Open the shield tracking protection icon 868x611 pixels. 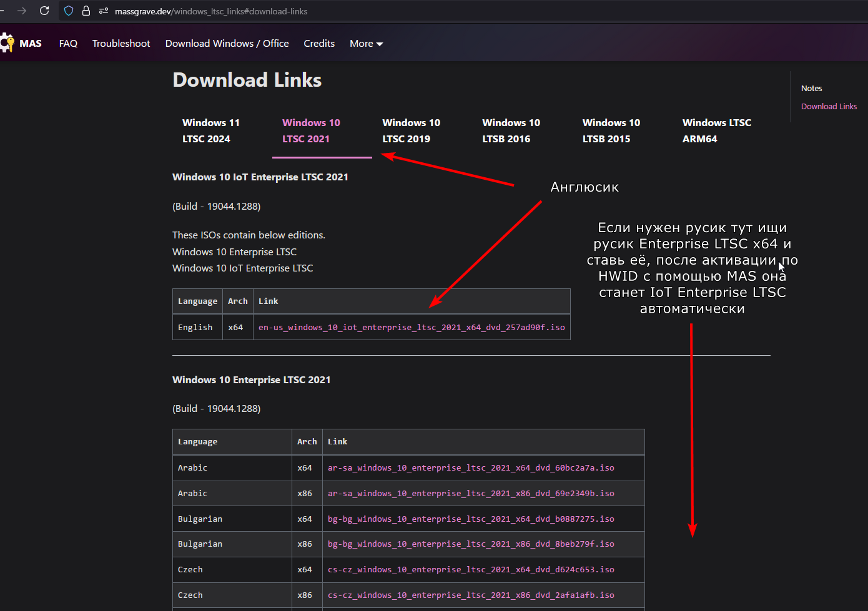69,11
